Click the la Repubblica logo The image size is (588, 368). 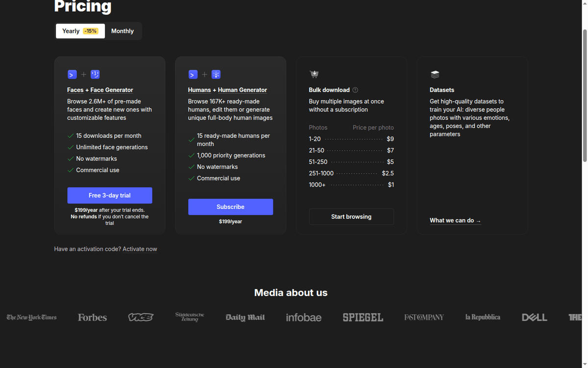coord(483,317)
